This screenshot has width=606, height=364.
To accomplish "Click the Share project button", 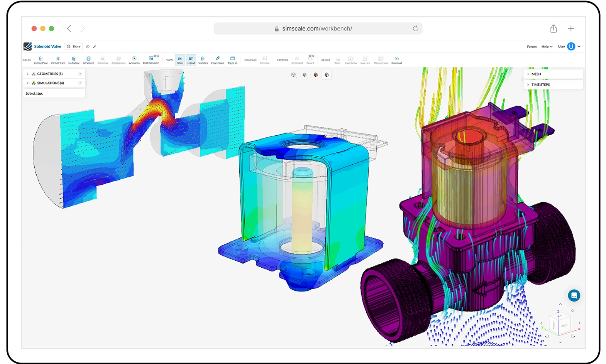I will (74, 46).
